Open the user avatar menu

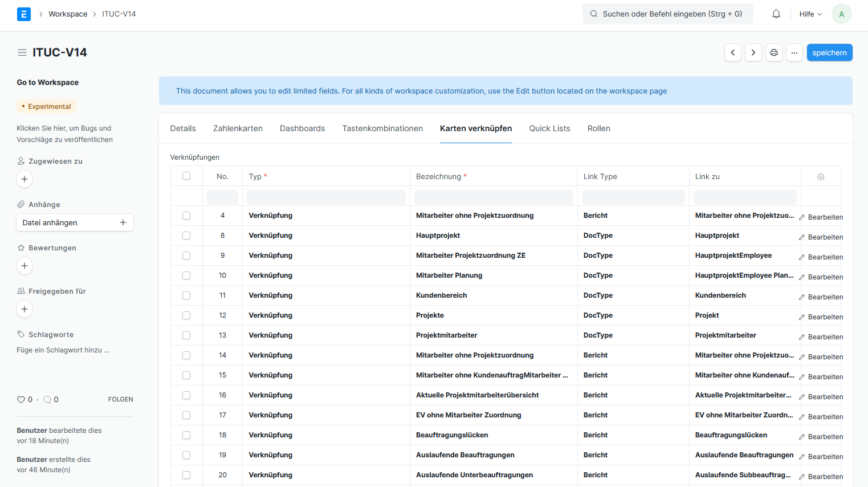[x=841, y=14]
